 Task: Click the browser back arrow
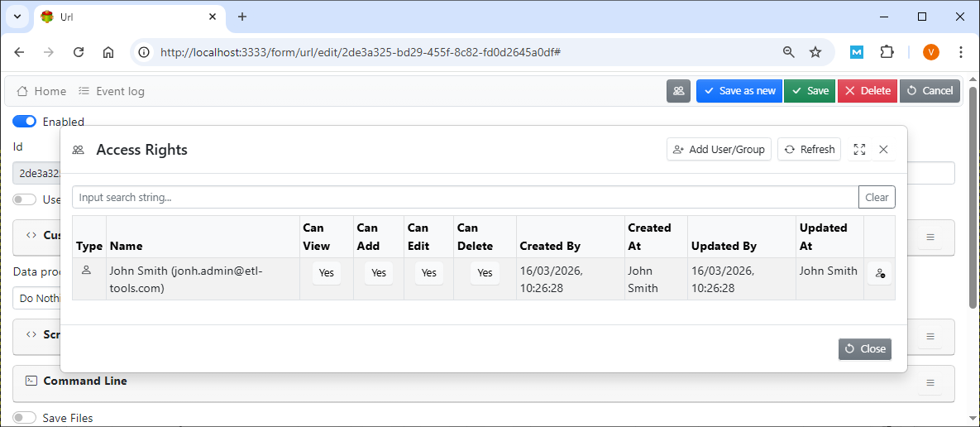(x=19, y=52)
